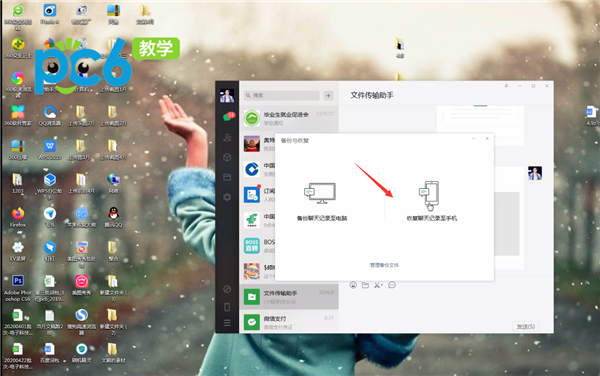Open the hamburger menu at sidebar bottom
Viewport: 600px width, 376px height.
pos(227,323)
